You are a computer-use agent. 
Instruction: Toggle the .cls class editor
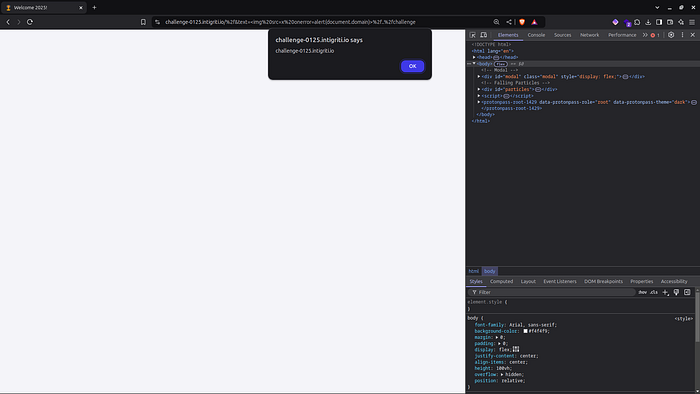click(x=654, y=292)
